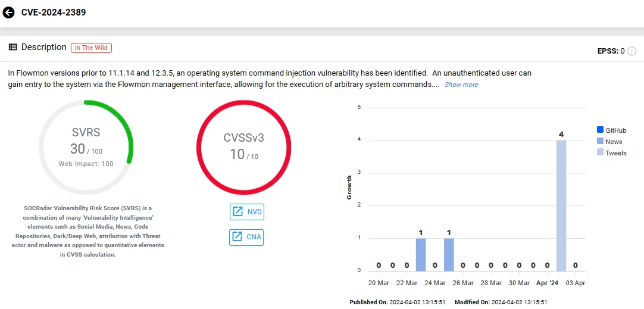Select the News bar at 23 Mar

pyautogui.click(x=421, y=255)
